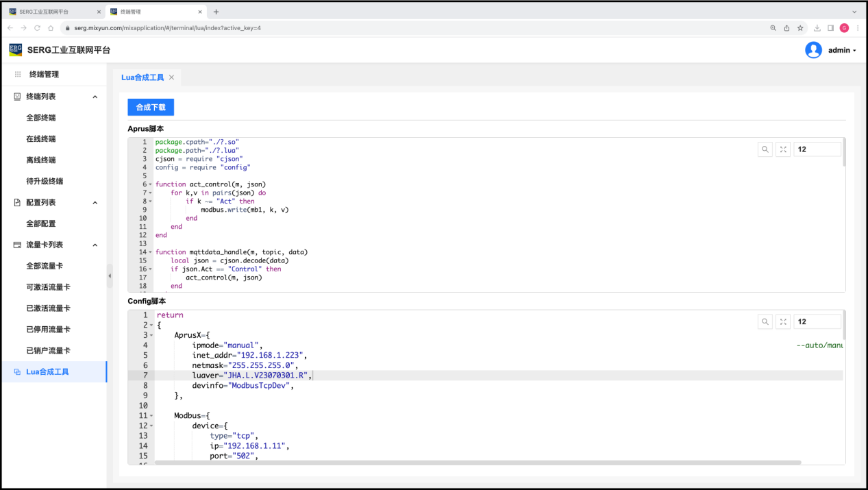Click the Aprus editor font size field
Viewport: 868px width, 490px height.
pyautogui.click(x=817, y=149)
